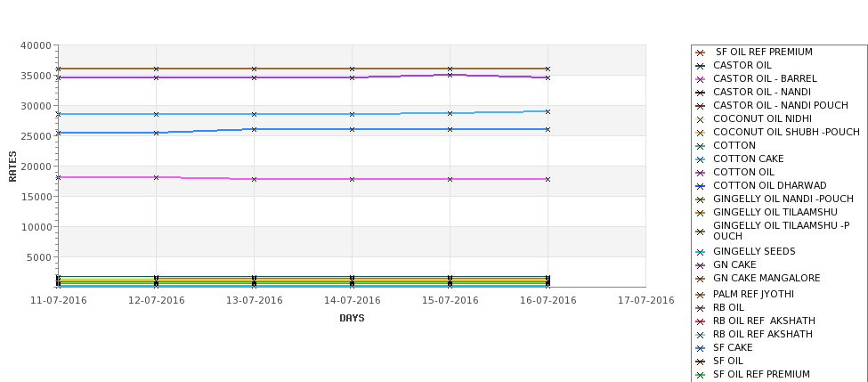Click the RATES vertical axis title
The width and height of the screenshot is (868, 382).
click(x=12, y=167)
